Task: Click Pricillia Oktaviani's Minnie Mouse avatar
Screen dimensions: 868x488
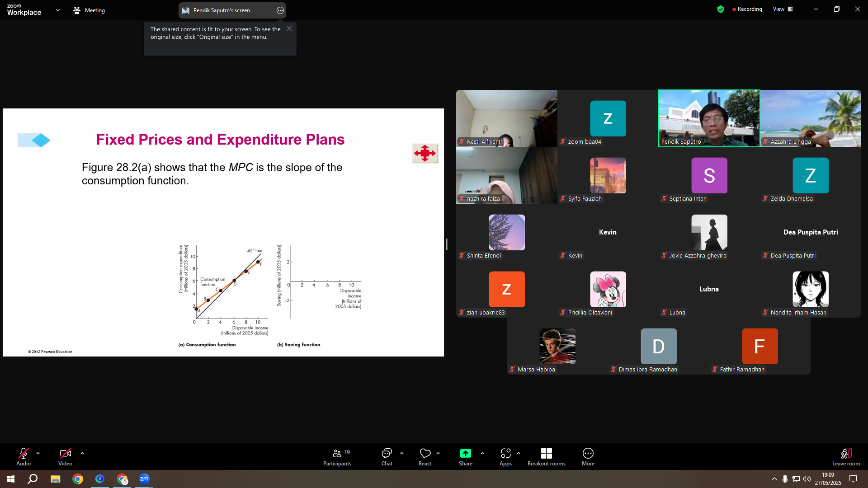Action: click(x=608, y=289)
